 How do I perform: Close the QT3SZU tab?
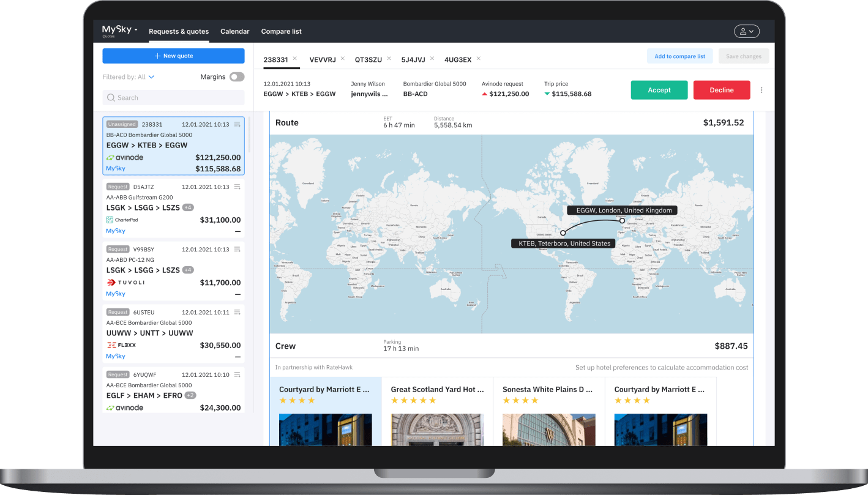point(387,59)
